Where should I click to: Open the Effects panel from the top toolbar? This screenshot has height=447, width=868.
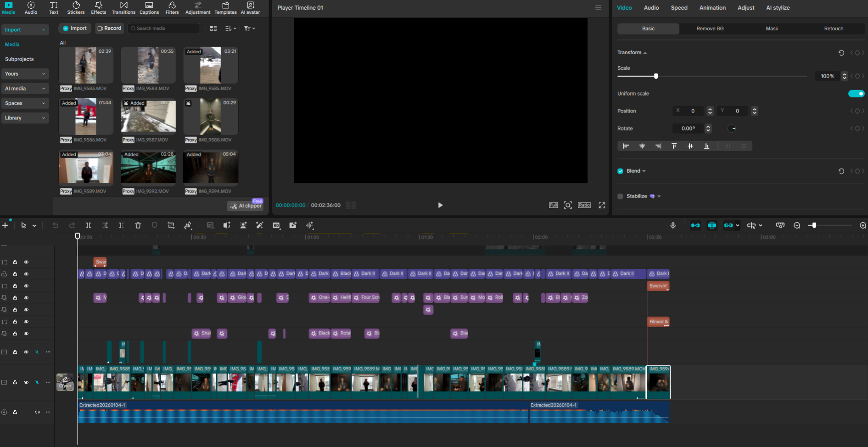98,8
